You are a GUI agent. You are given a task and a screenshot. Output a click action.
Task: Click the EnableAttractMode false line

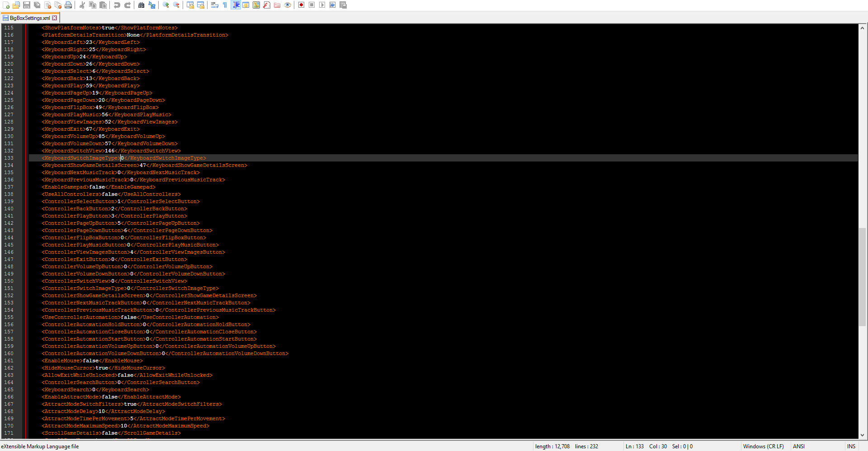tap(111, 397)
